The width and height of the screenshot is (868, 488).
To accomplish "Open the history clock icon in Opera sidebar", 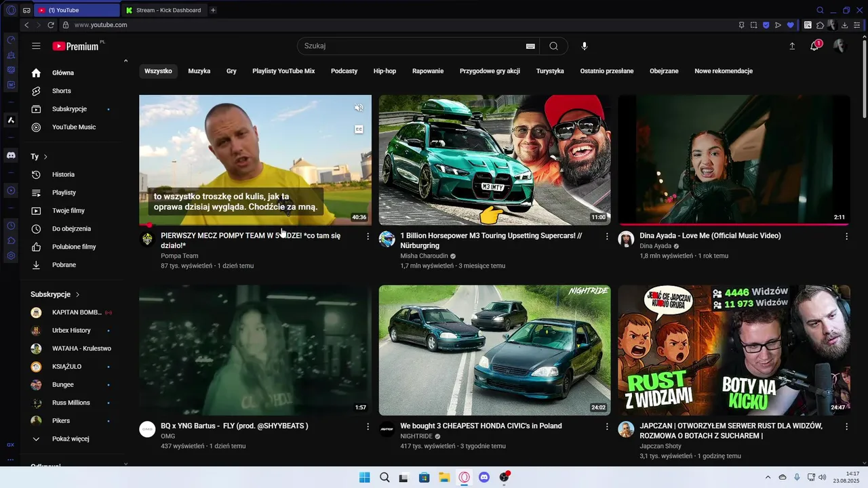I will 11,225.
